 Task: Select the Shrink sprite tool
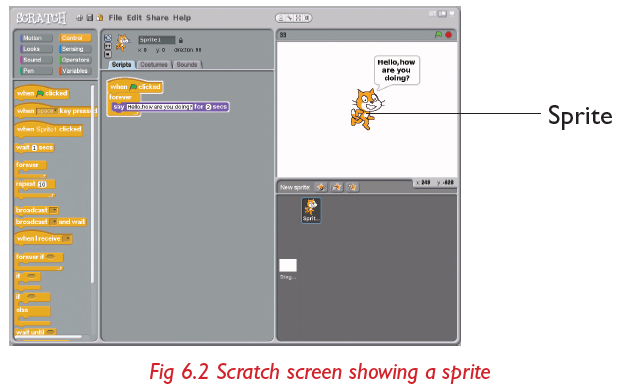pos(307,18)
